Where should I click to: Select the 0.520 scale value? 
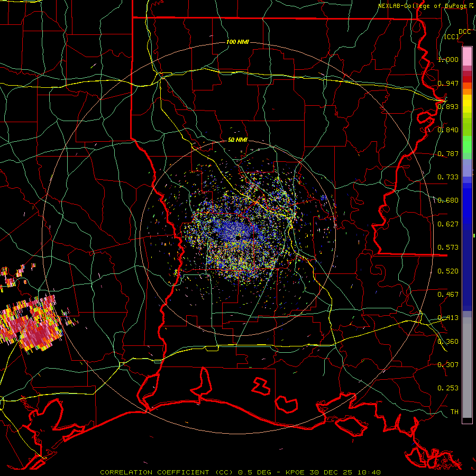[x=448, y=271]
